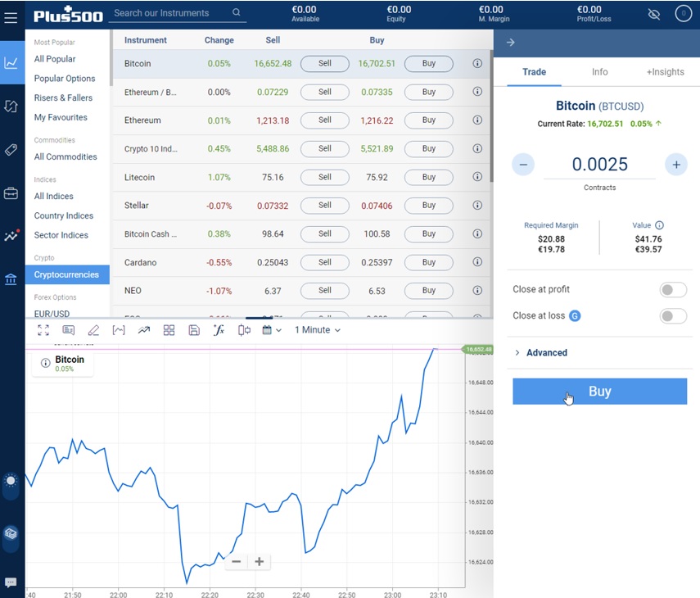The width and height of the screenshot is (700, 598).
Task: Decrease contracts with minus button
Action: tap(523, 165)
